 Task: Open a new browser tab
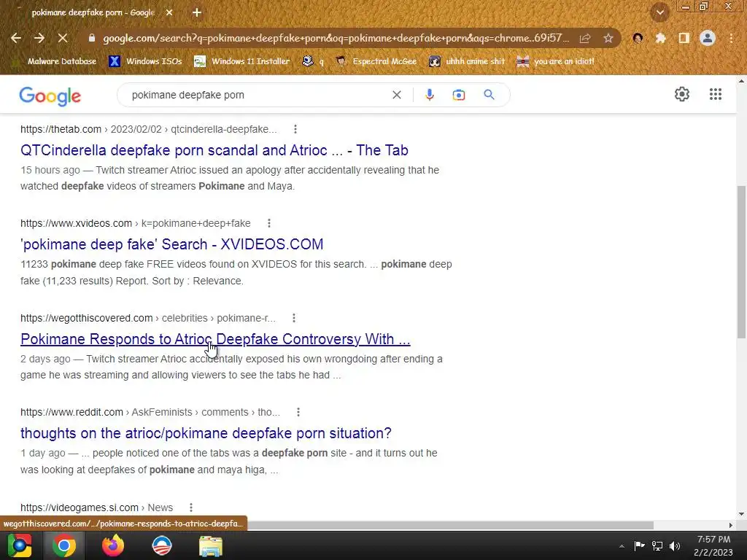197,12
